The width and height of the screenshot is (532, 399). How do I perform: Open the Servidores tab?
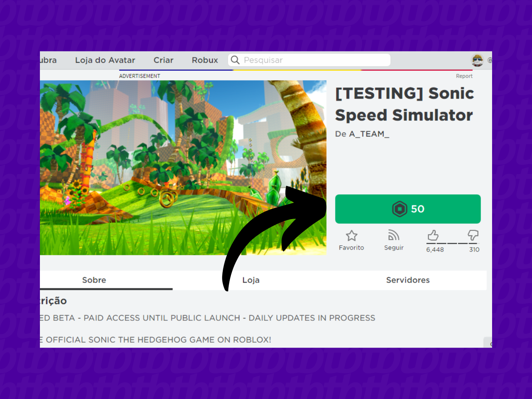coord(408,280)
